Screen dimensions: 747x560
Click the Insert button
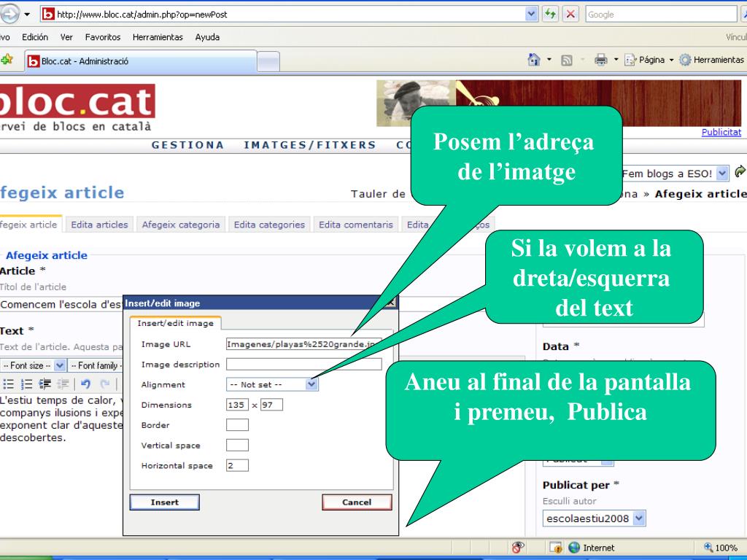(x=165, y=502)
